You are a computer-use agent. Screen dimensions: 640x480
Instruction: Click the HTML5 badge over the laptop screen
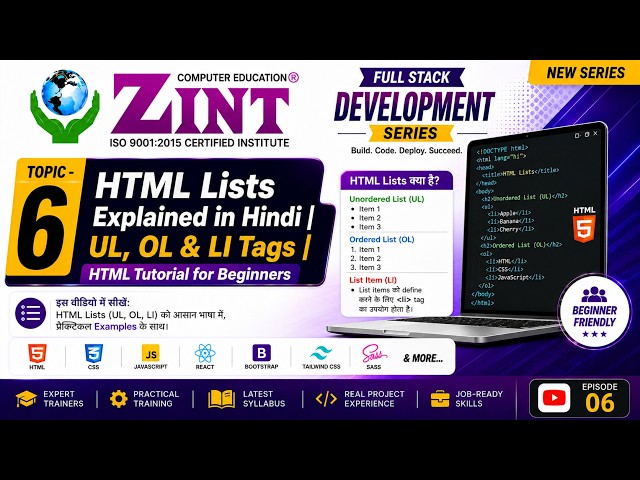click(584, 224)
